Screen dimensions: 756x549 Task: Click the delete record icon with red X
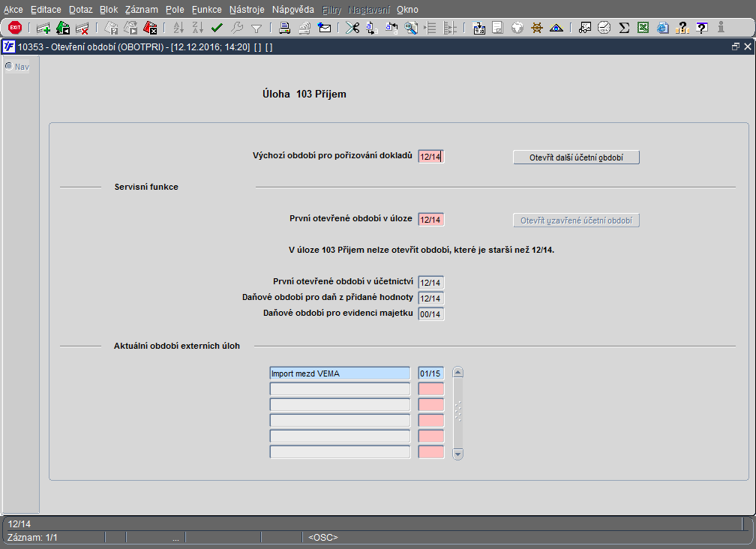[82, 28]
